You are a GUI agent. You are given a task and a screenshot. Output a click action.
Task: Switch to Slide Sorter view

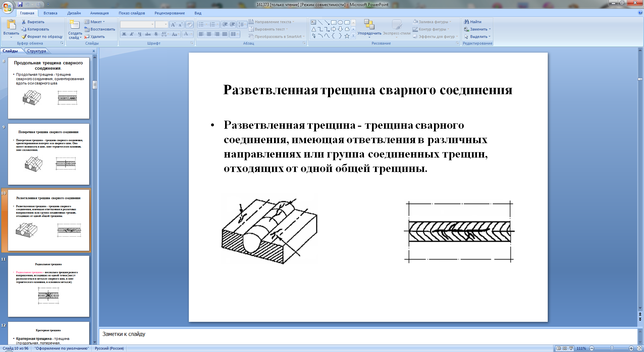pos(565,348)
